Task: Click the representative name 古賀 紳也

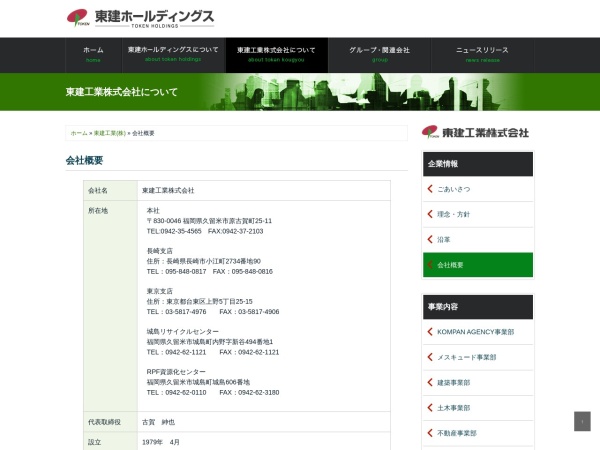Action: (158, 422)
